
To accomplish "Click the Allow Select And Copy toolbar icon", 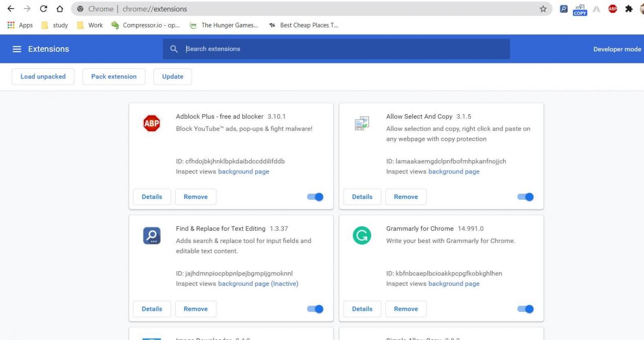I will coord(580,9).
